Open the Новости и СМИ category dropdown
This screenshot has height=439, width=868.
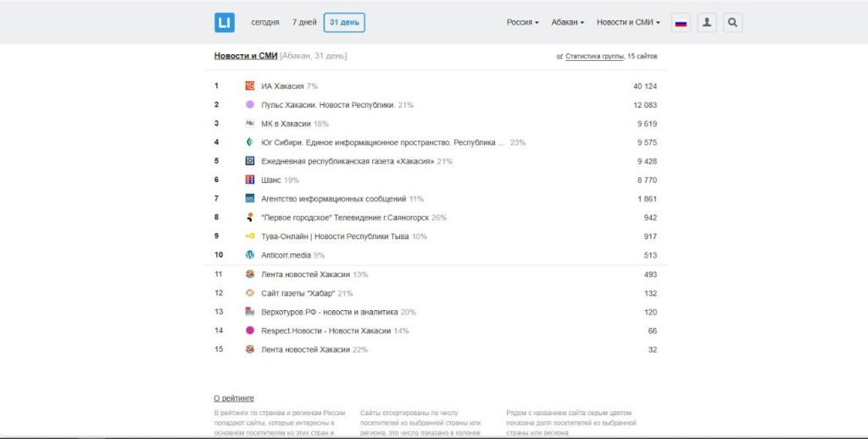(x=628, y=23)
